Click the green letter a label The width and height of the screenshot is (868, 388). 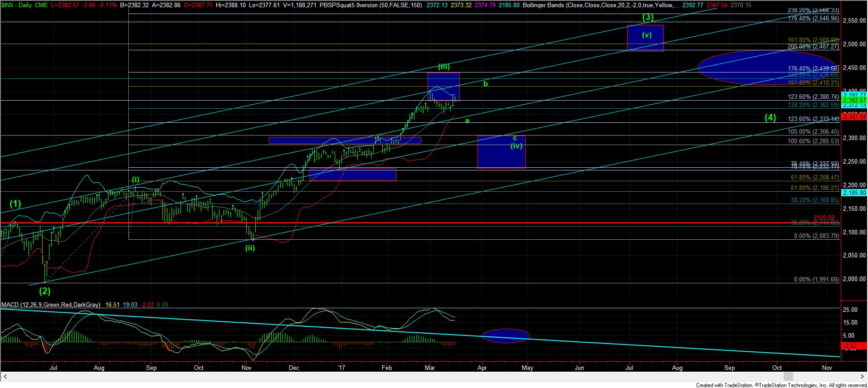click(x=467, y=121)
